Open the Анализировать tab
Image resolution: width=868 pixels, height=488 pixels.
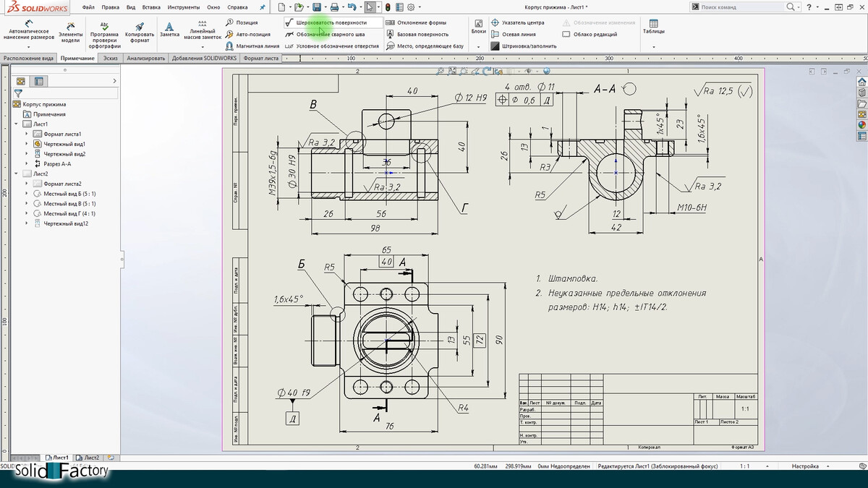click(145, 58)
